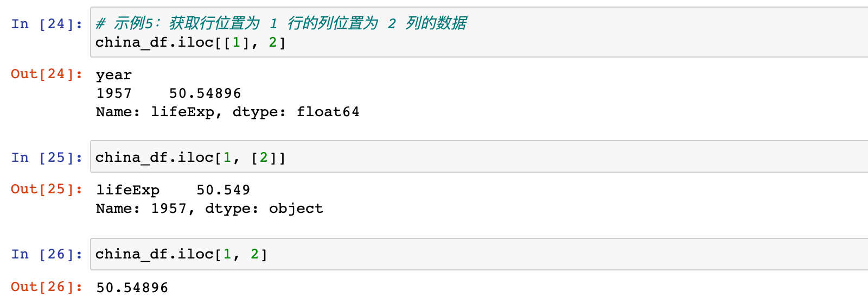Click the Chinese comment line in cell 24
Screen dimensions: 868x303
pos(281,23)
